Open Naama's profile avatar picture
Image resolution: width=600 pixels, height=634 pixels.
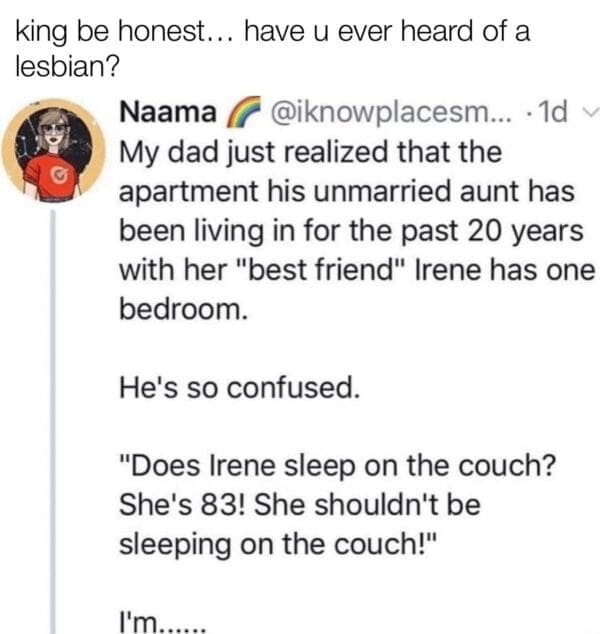pyautogui.click(x=54, y=144)
